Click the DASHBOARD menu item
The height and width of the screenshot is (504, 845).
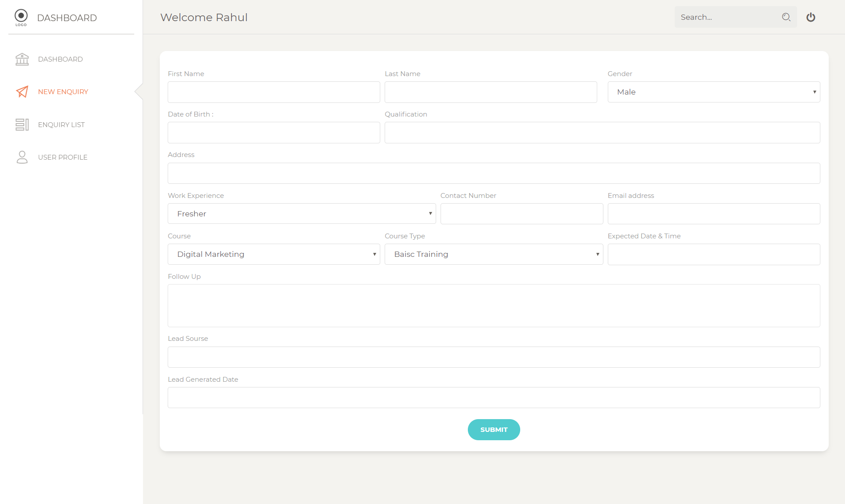[x=60, y=59]
